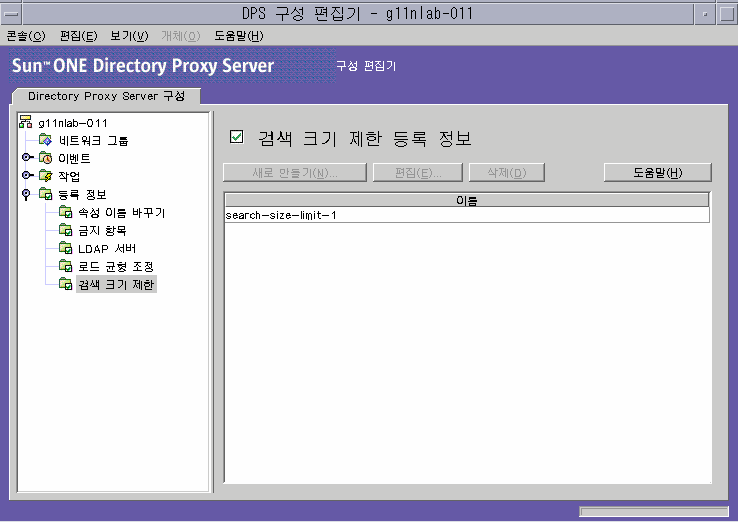The image size is (738, 522).
Task: Click the 편집(E)... button
Action: pos(418,173)
